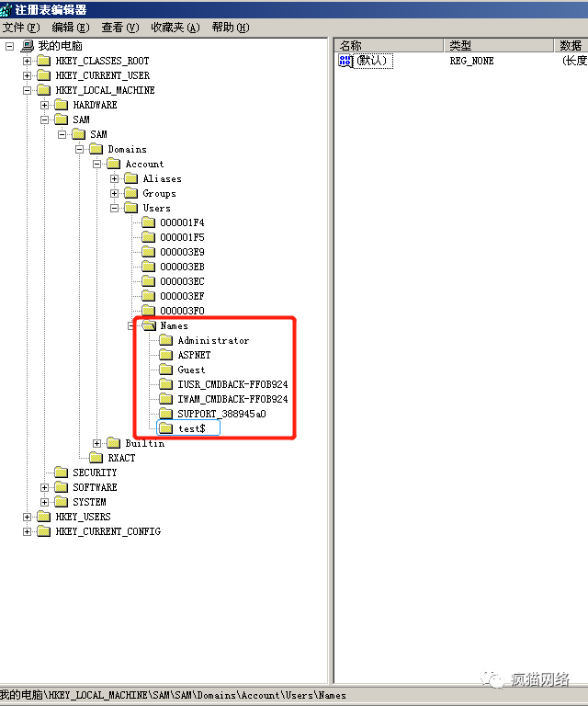Select the SUPPORT_388945a0 key
The height and width of the screenshot is (706, 588).
point(221,414)
